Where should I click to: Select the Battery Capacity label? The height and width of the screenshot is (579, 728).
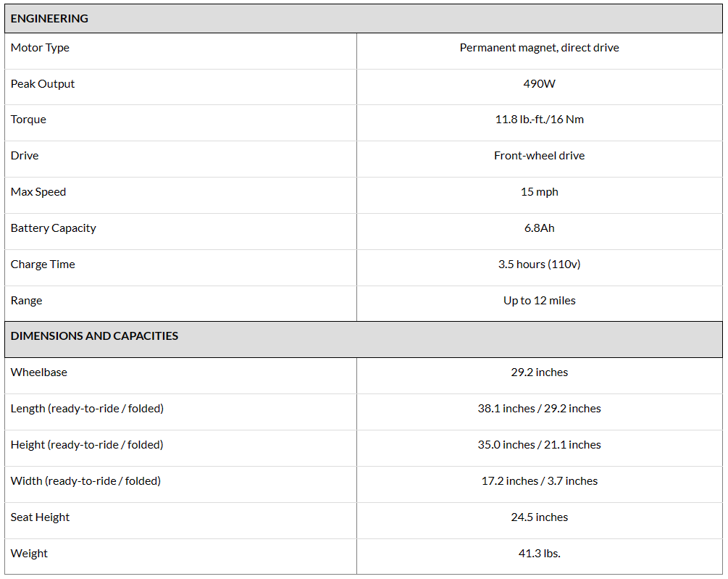click(54, 228)
